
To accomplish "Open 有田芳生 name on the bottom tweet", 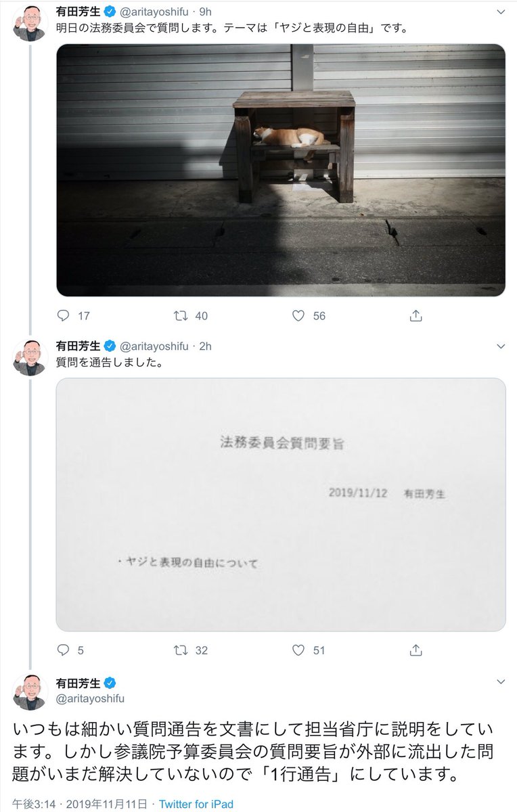I will [78, 681].
